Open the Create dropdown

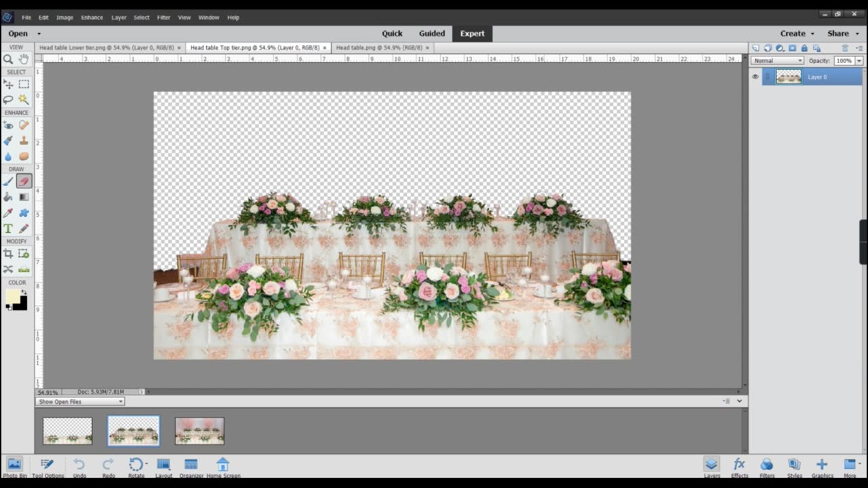797,33
